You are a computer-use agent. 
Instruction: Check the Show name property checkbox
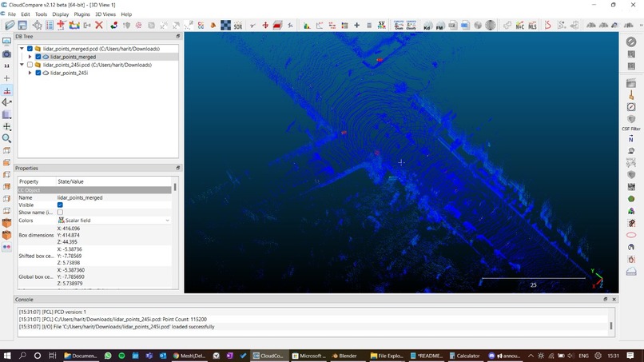click(x=60, y=213)
